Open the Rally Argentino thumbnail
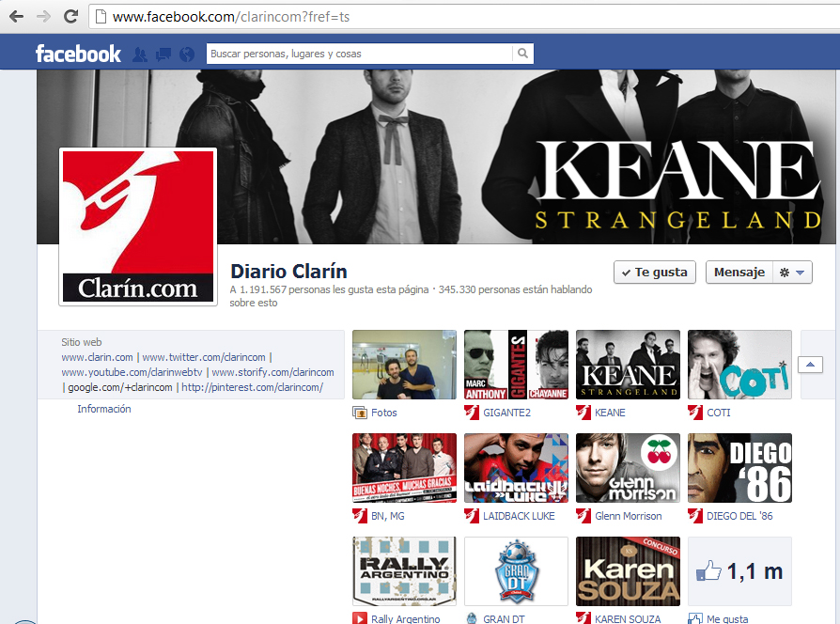Viewport: 840px width, 624px height. point(404,571)
